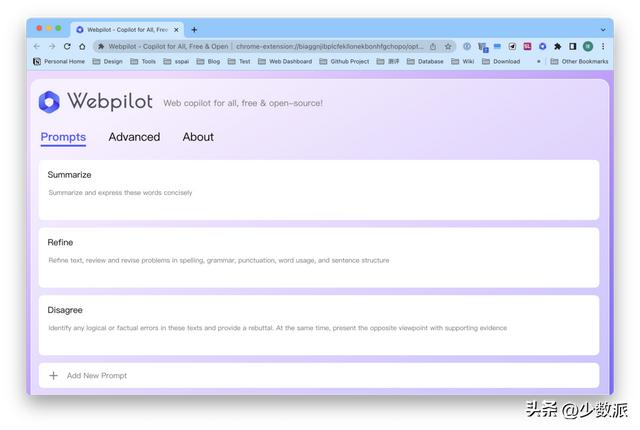
Task: Open the Disagree prompt card
Action: pyautogui.click(x=319, y=325)
